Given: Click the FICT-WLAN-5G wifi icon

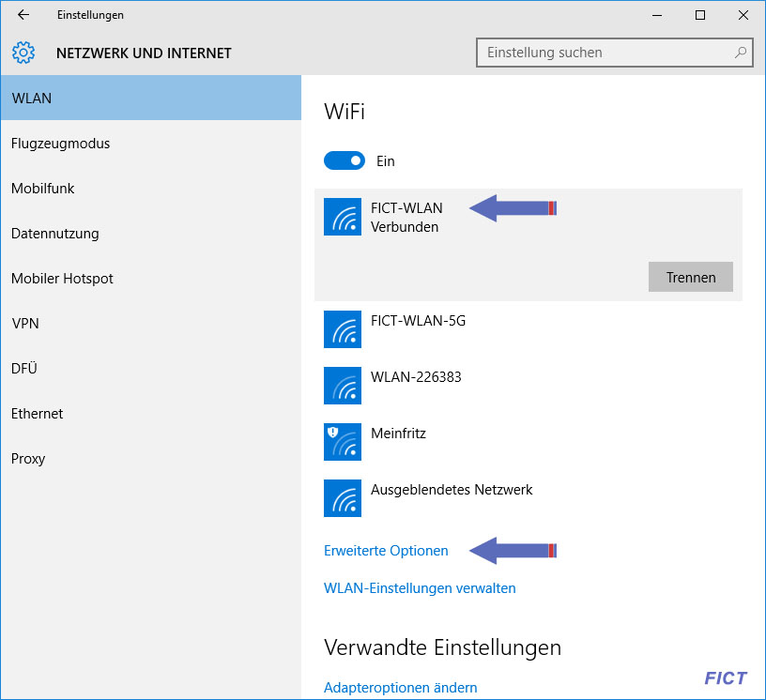Looking at the screenshot, I should (x=343, y=329).
